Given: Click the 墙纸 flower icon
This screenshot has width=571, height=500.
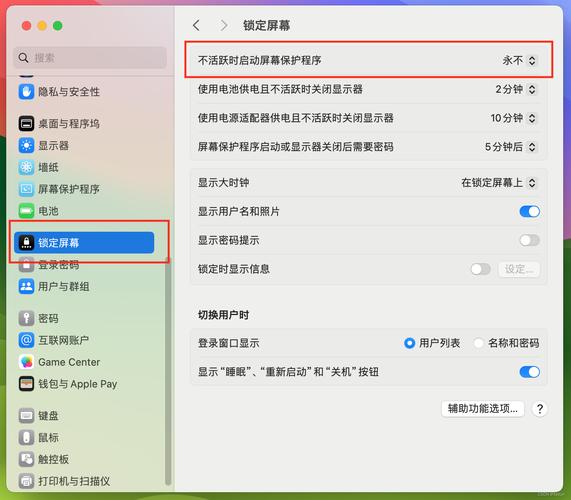Looking at the screenshot, I should click(x=26, y=167).
